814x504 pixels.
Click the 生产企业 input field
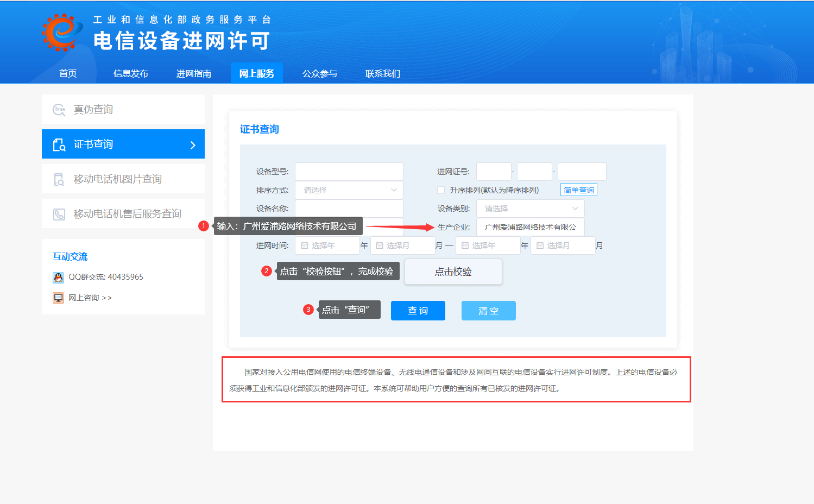(x=530, y=227)
